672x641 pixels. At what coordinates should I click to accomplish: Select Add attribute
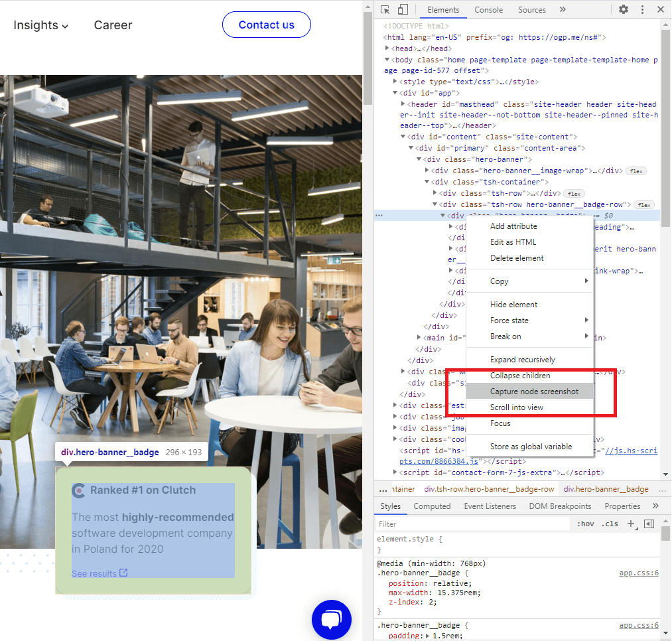click(x=530, y=226)
